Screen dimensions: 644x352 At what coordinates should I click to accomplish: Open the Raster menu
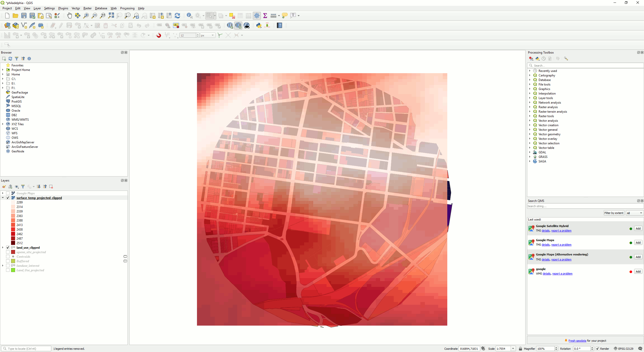tap(87, 8)
